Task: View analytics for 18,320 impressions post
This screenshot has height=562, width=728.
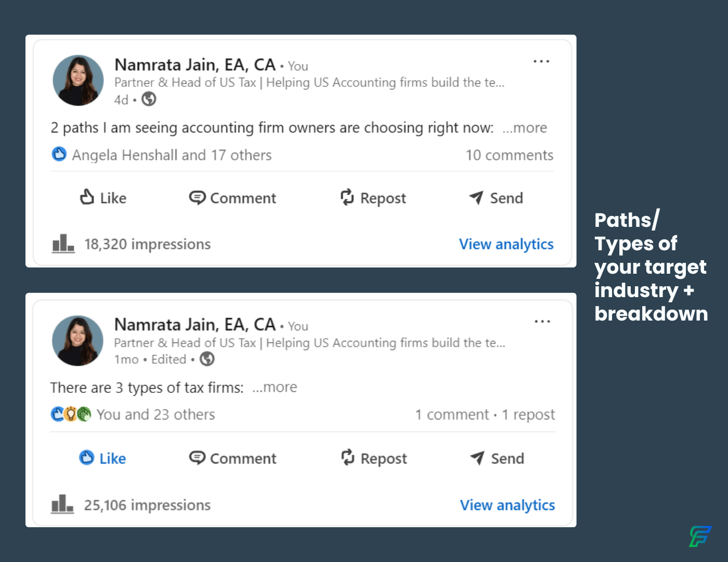Action: click(506, 244)
